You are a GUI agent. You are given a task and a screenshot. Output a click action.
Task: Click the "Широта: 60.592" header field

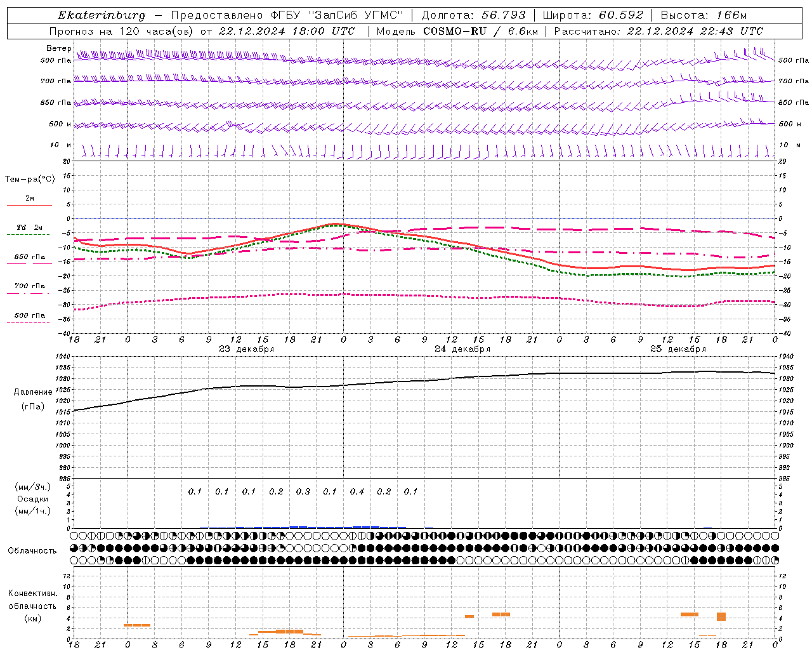point(593,15)
